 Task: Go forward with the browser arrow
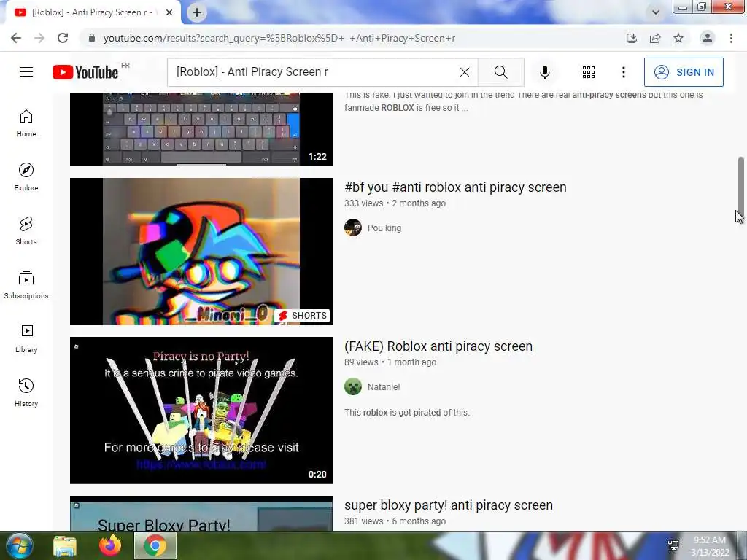39,38
